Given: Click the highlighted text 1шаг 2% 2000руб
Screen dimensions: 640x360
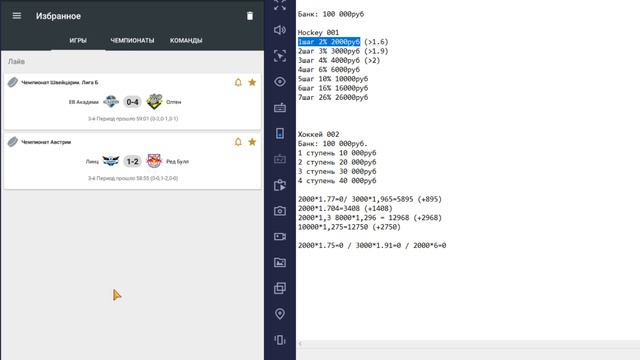Looking at the screenshot, I should click(x=329, y=42).
